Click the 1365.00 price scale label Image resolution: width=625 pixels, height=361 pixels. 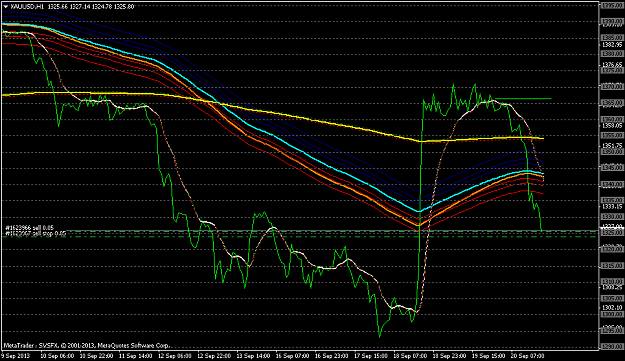click(612, 103)
